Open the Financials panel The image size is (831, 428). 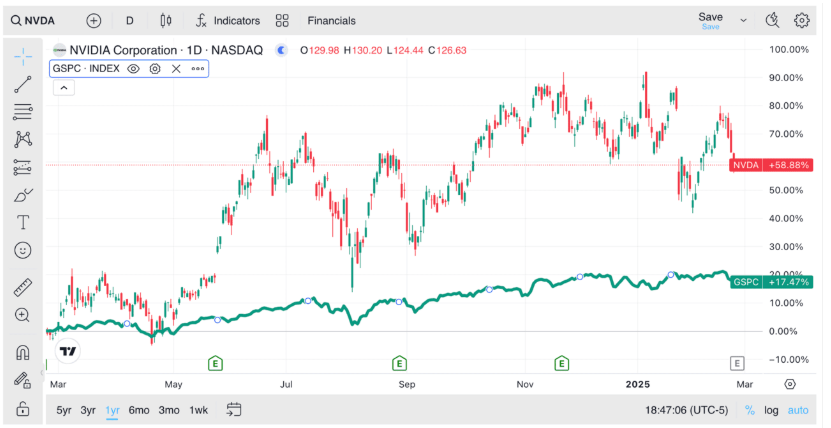tap(331, 21)
